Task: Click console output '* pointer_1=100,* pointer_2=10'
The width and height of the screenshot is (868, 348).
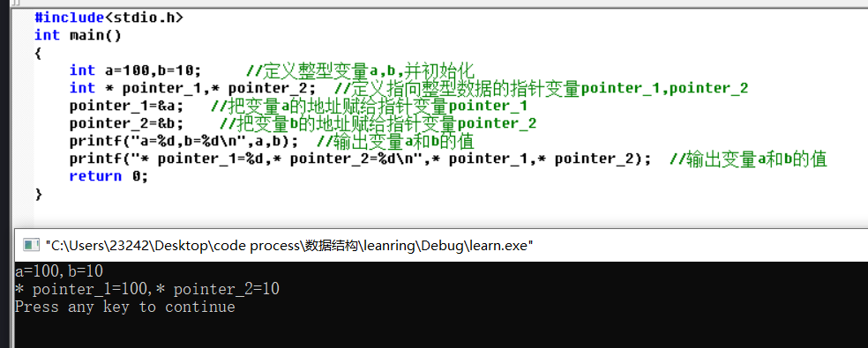Action: (x=147, y=289)
